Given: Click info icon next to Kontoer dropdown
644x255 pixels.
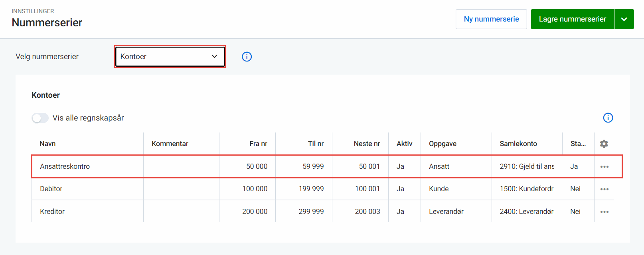Looking at the screenshot, I should 247,57.
